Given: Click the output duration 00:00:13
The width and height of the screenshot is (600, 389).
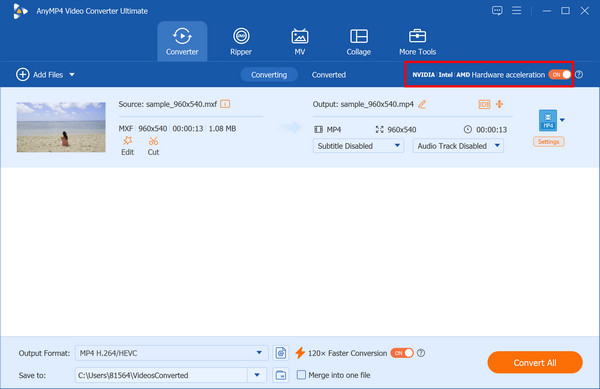Looking at the screenshot, I should point(491,130).
